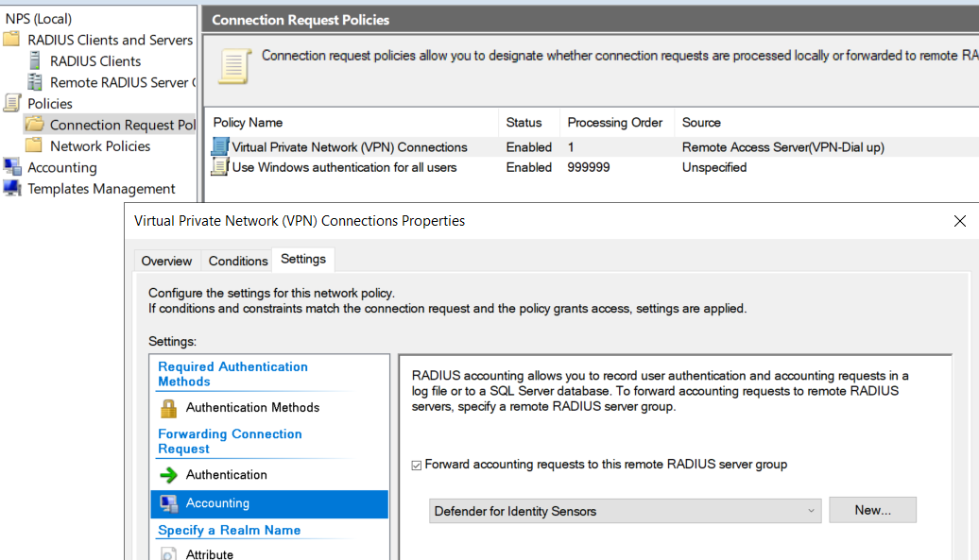This screenshot has width=979, height=560.
Task: Switch to the Overview tab
Action: (x=166, y=261)
